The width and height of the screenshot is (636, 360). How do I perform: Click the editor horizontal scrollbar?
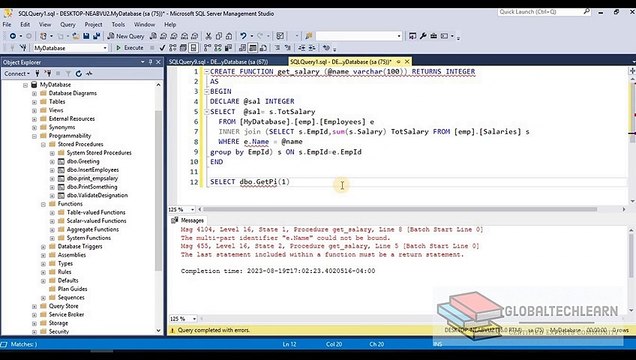pyautogui.click(x=400, y=210)
